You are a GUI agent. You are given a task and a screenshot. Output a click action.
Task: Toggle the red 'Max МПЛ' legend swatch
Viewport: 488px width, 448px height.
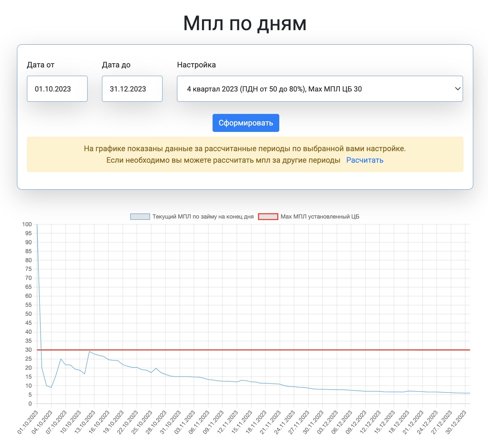(x=268, y=217)
